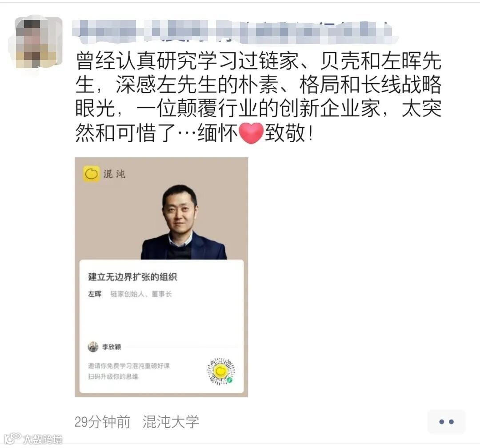480x448 pixels.
Task: Tap the post text about 链家 and 贝壳
Action: coord(258,97)
